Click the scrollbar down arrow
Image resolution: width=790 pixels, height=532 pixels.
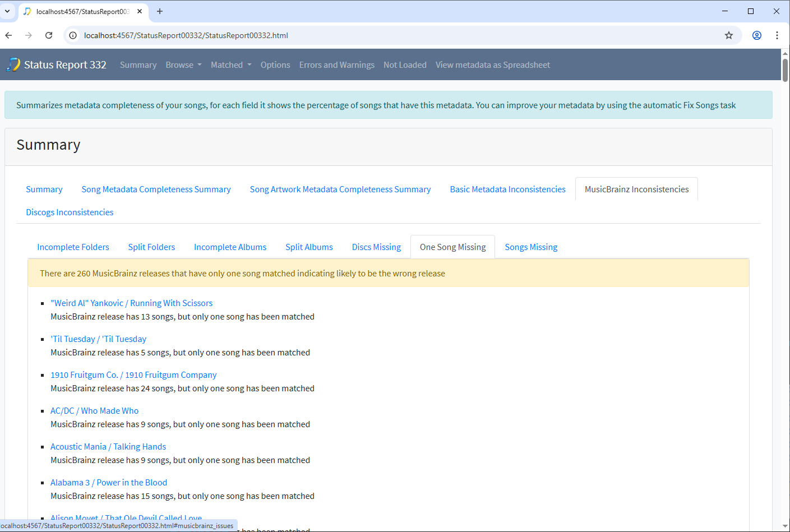click(x=785, y=526)
